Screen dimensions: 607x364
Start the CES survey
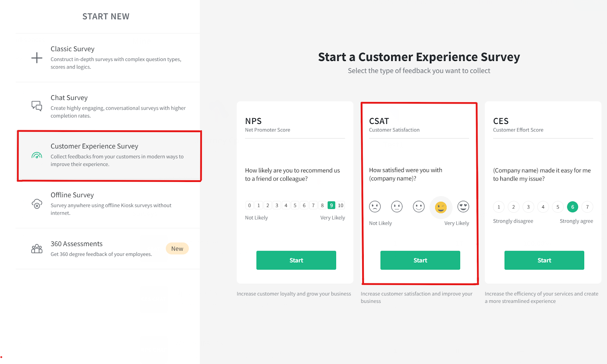coord(544,260)
